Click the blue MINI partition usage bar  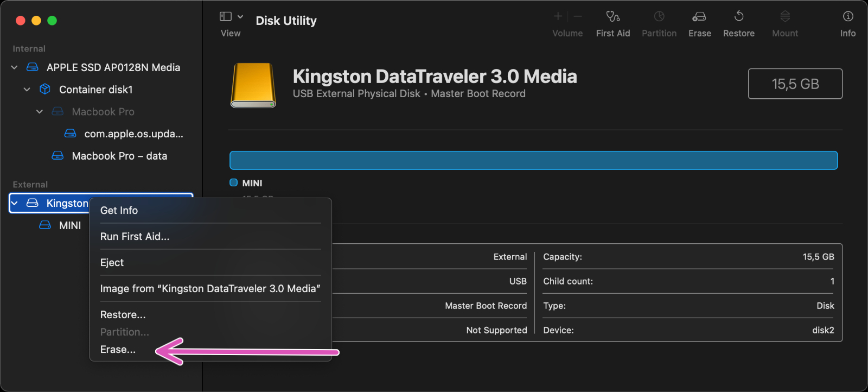pyautogui.click(x=533, y=160)
